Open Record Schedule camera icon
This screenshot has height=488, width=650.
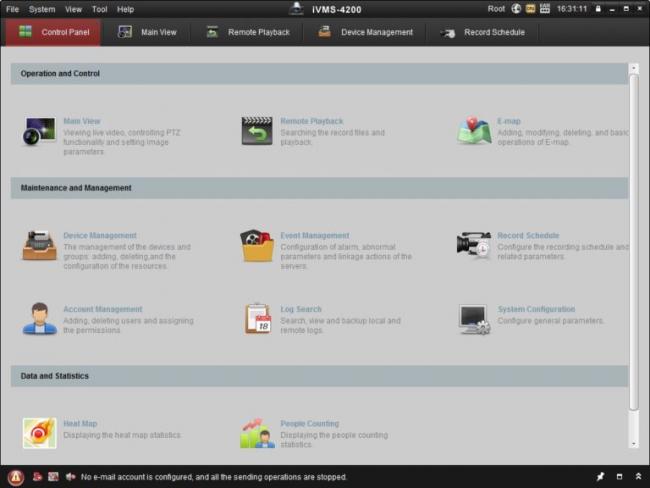[x=474, y=245]
